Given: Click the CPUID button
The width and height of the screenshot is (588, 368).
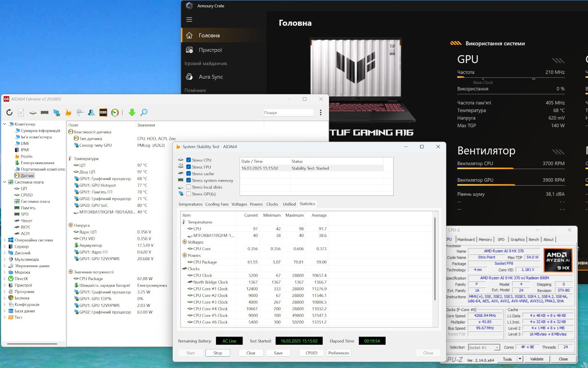Looking at the screenshot, I should [x=312, y=353].
